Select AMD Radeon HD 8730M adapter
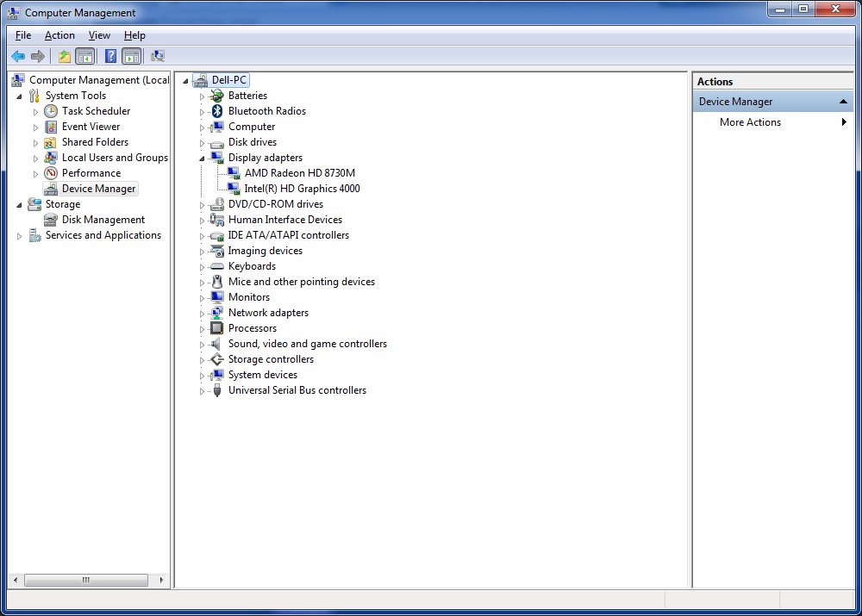The width and height of the screenshot is (862, 616). pos(300,173)
